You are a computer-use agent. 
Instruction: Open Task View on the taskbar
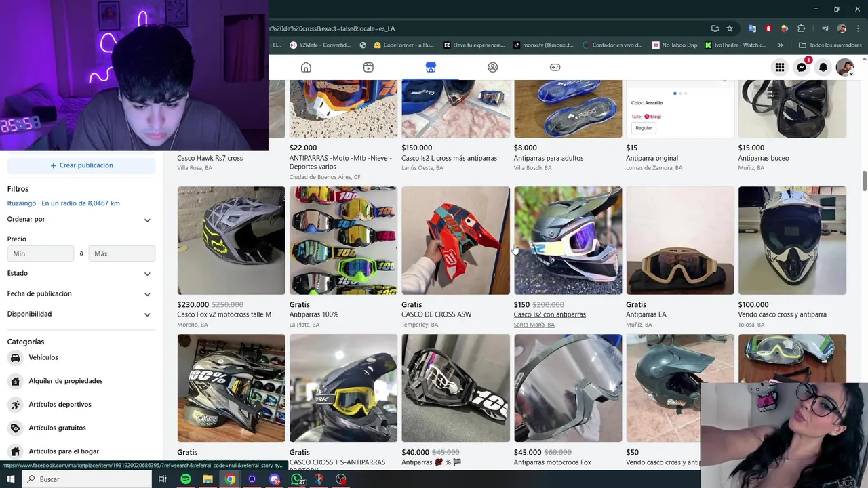point(163,479)
